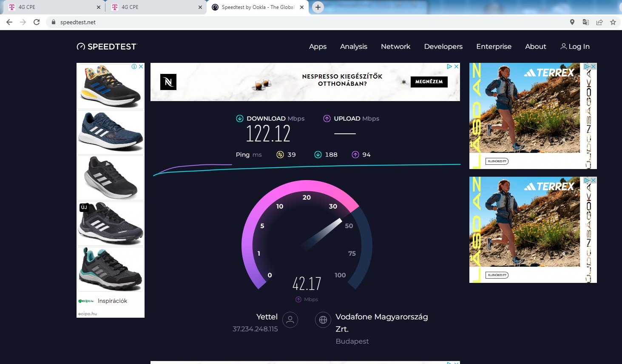Close the Nespresso banner ad
Image resolution: width=622 pixels, height=364 pixels.
457,67
